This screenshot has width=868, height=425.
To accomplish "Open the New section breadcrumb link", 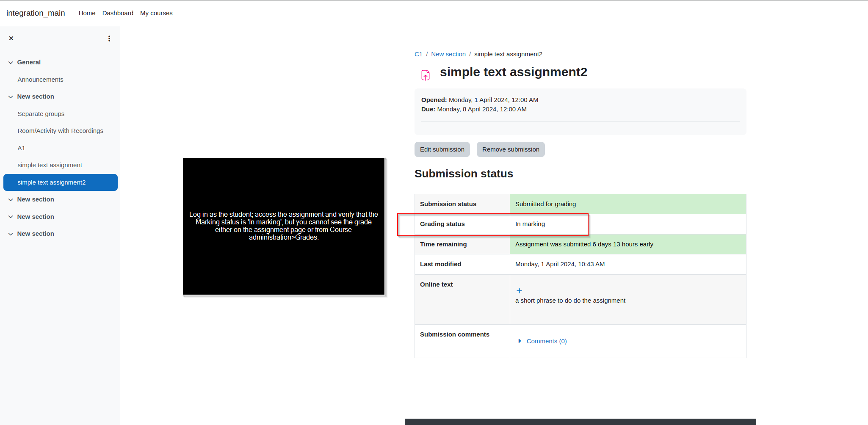I will coord(448,54).
